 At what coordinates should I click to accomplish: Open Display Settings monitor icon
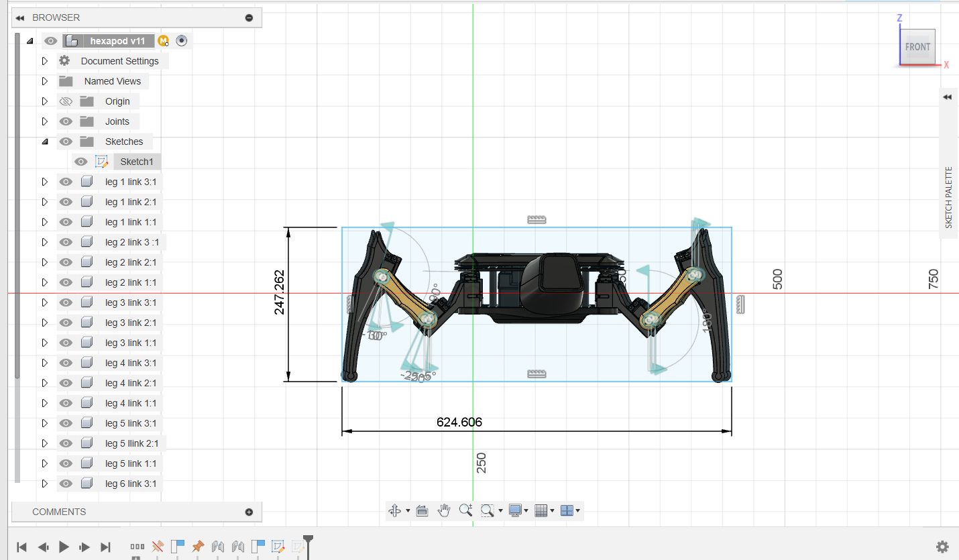pyautogui.click(x=515, y=510)
